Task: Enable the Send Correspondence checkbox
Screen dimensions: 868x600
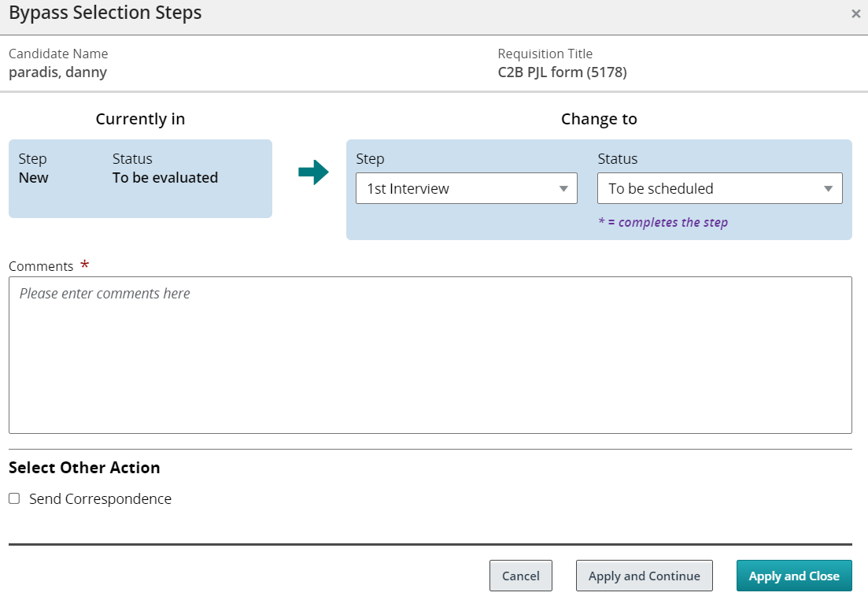Action: (x=14, y=498)
